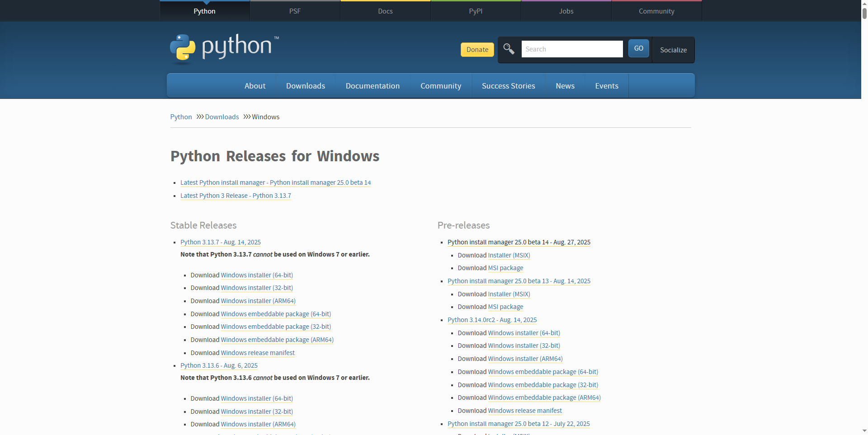
Task: Click the vertical page scrollbar thumb
Action: click(864, 13)
